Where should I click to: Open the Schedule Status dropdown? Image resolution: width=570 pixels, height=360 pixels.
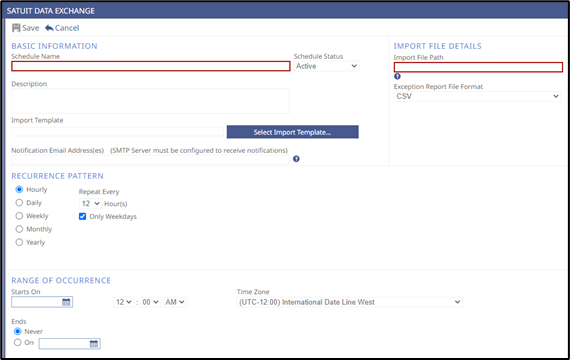[x=326, y=66]
